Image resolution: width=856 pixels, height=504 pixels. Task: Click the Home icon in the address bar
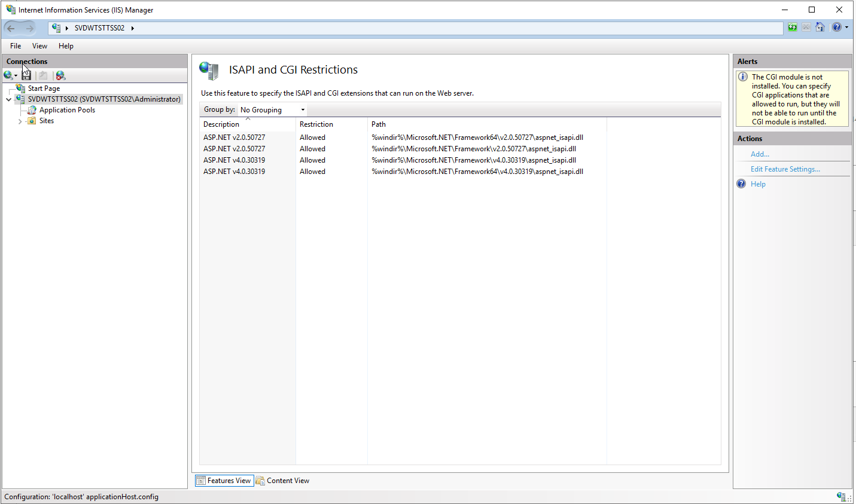(820, 28)
